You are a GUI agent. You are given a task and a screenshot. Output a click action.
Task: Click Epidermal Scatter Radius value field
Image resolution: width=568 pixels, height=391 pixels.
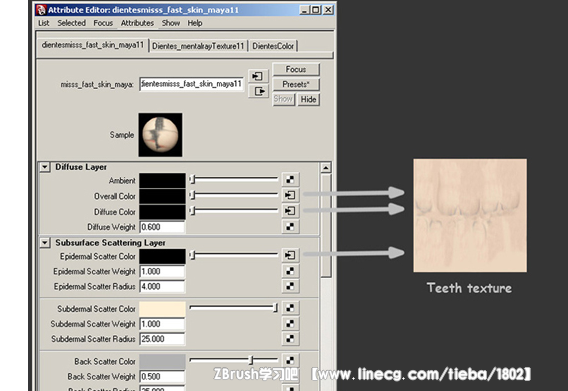162,287
